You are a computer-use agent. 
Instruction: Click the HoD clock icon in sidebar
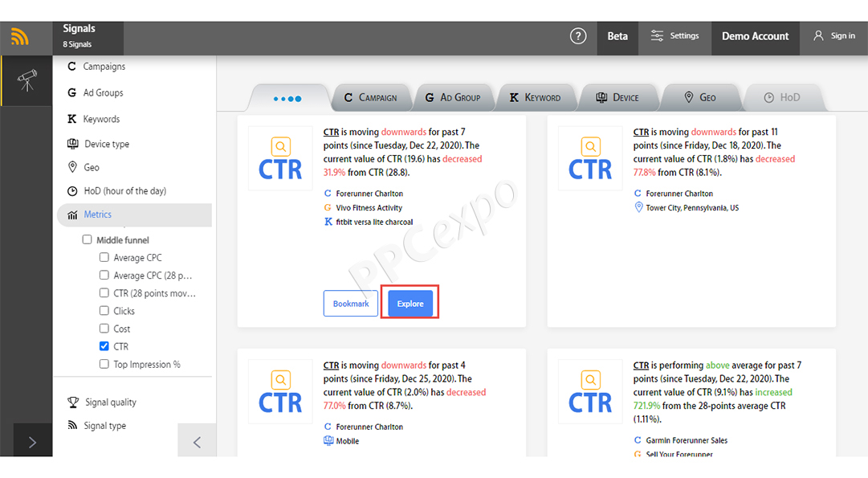pos(72,191)
